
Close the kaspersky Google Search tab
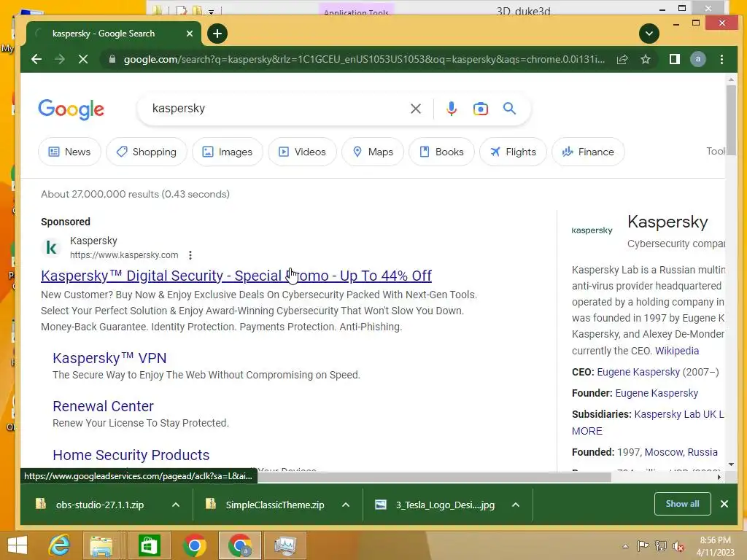coord(190,34)
